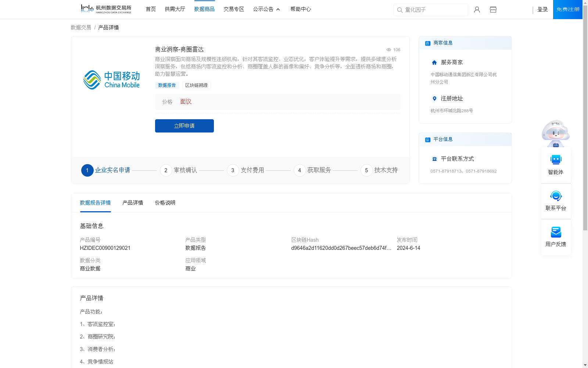Click 商业数据 category value
Viewport: 588px width, 368px height.
point(90,269)
